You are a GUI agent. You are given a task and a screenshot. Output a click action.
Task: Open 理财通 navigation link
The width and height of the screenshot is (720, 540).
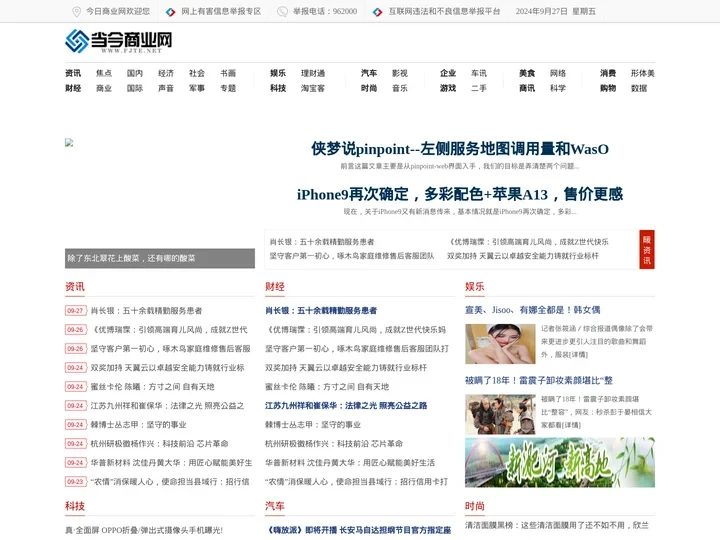pyautogui.click(x=313, y=73)
